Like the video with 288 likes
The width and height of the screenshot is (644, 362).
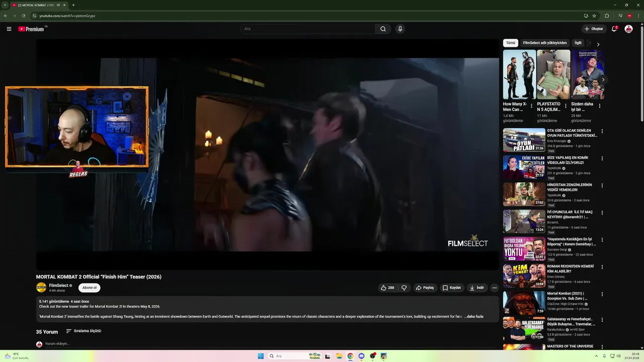[x=387, y=288]
